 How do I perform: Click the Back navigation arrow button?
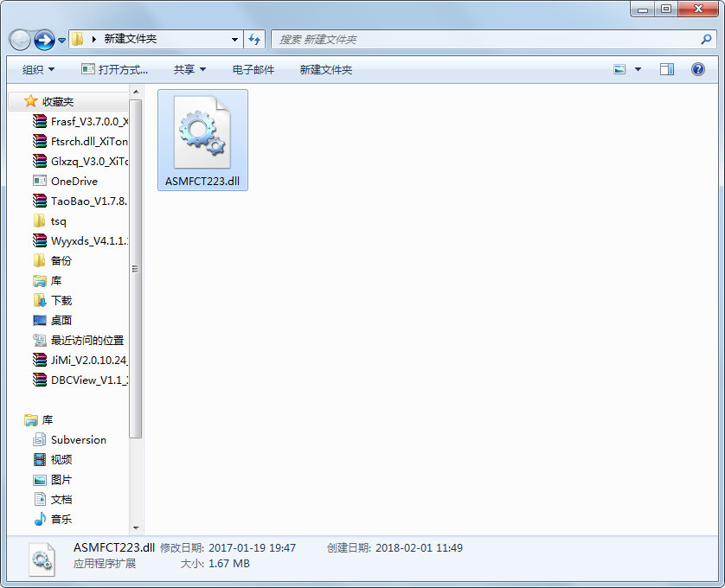(x=20, y=40)
